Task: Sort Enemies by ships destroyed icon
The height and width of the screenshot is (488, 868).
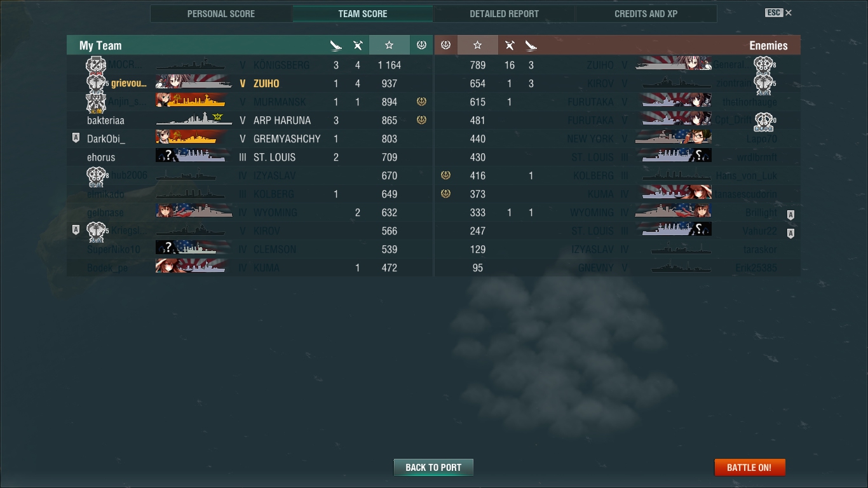Action: pos(531,45)
